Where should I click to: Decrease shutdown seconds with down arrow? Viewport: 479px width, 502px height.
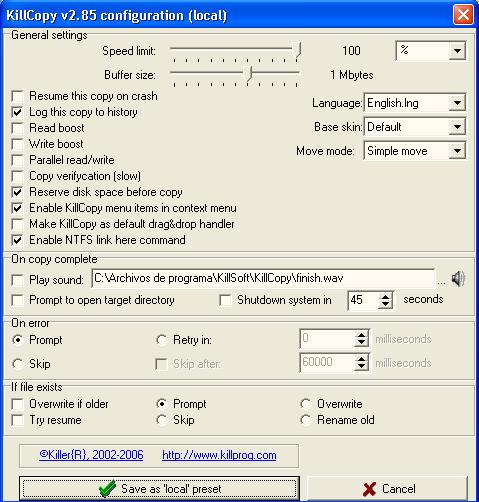click(385, 304)
